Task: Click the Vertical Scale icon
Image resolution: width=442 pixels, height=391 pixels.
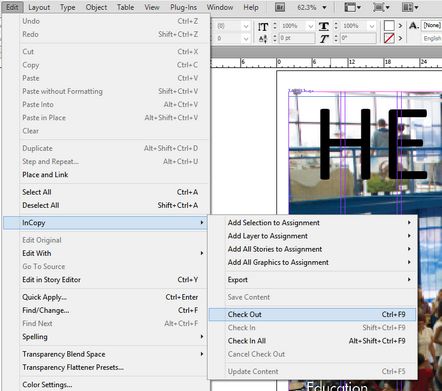Action: 263,26
